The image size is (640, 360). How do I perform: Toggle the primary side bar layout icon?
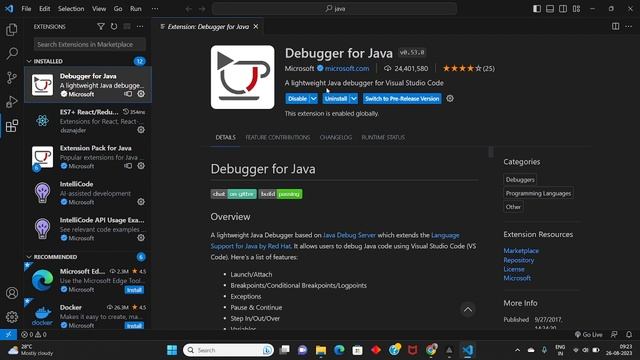click(x=537, y=9)
